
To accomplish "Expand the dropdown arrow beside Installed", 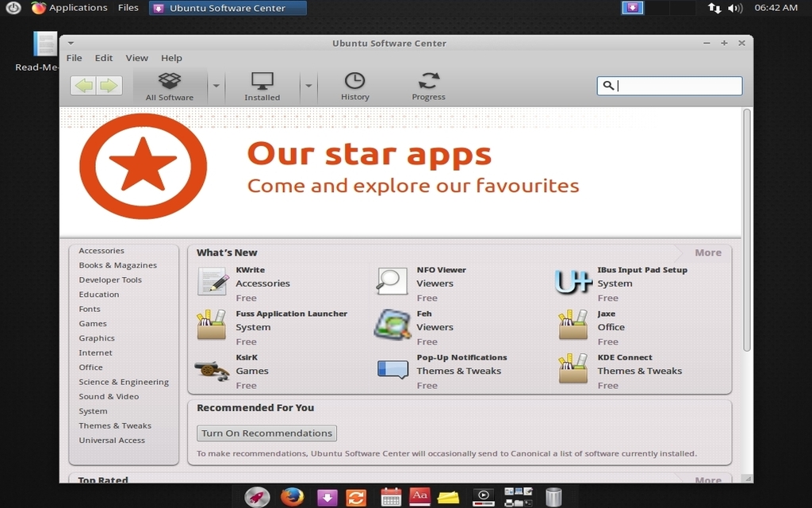I will click(x=307, y=85).
